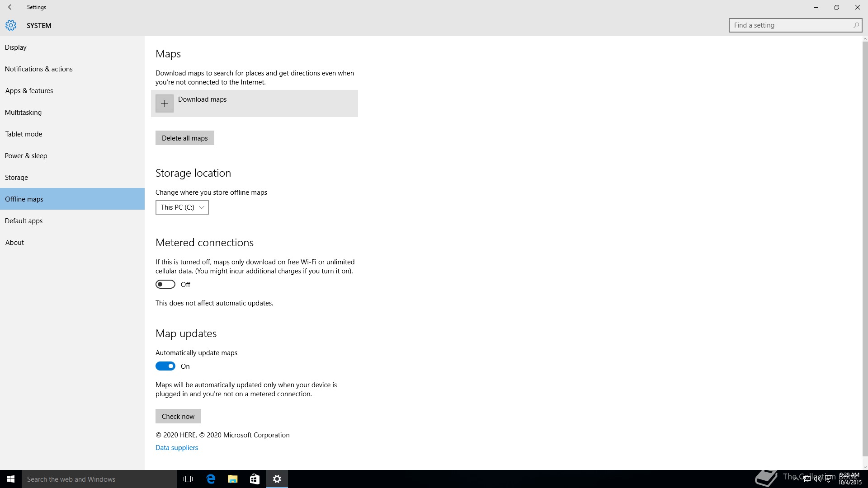Click the System gear icon in header
Image resolution: width=868 pixels, height=488 pixels.
pos(11,25)
